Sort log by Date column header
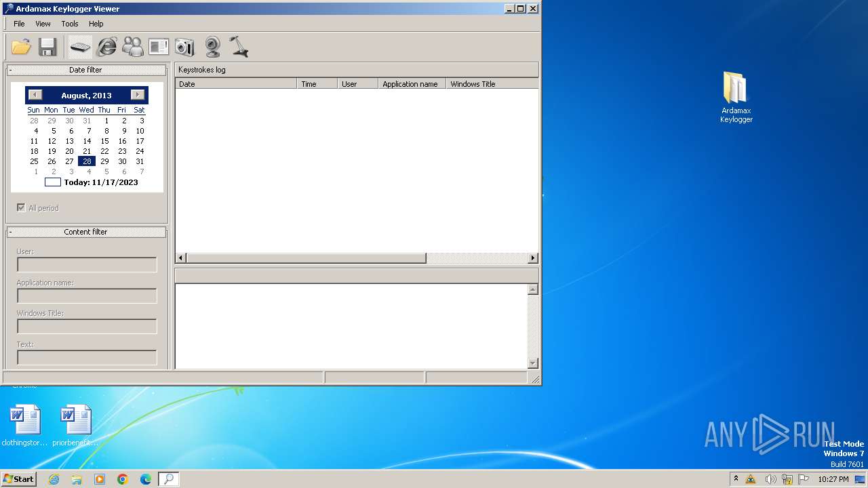Viewport: 868px width, 488px height. tap(236, 84)
